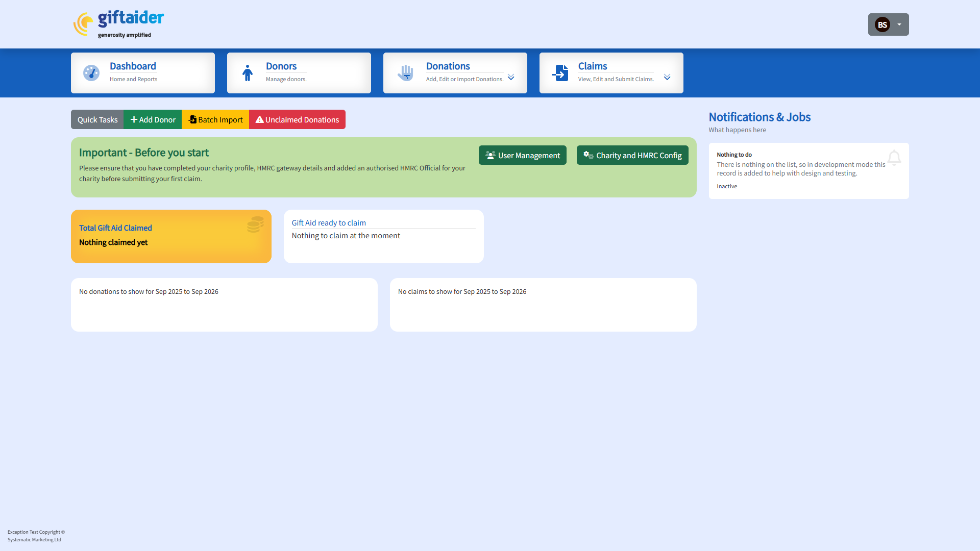Viewport: 980px width, 551px height.
Task: Click the Nothing to do notification title
Action: (734, 155)
